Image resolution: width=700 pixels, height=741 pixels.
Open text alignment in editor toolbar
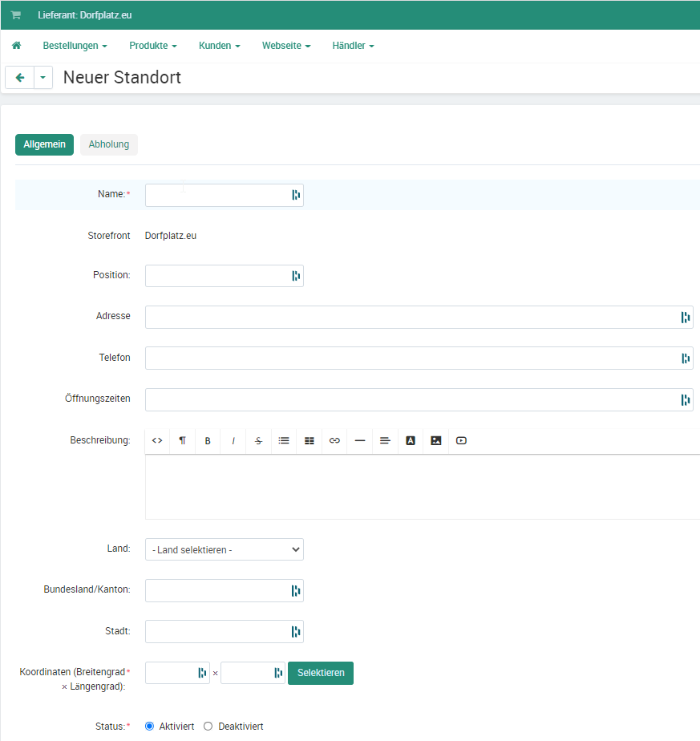(385, 440)
